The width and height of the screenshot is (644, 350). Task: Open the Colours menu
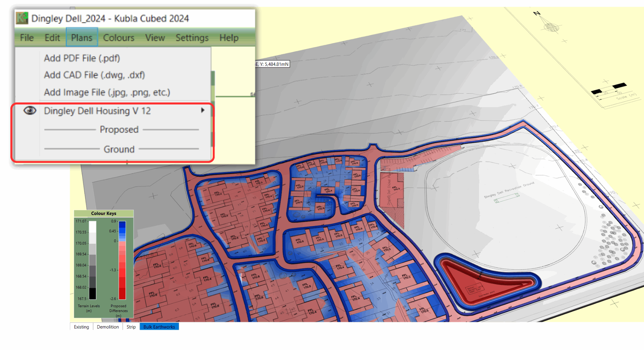pyautogui.click(x=118, y=38)
